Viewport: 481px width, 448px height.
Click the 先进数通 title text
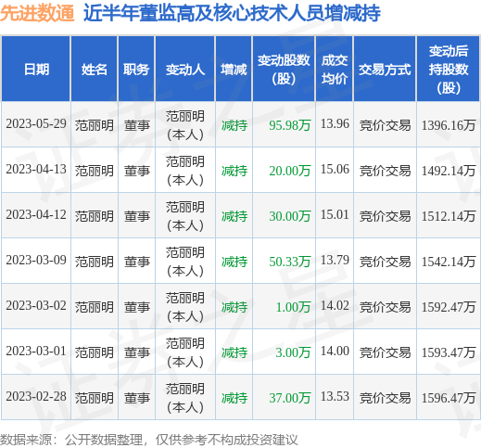(37, 13)
